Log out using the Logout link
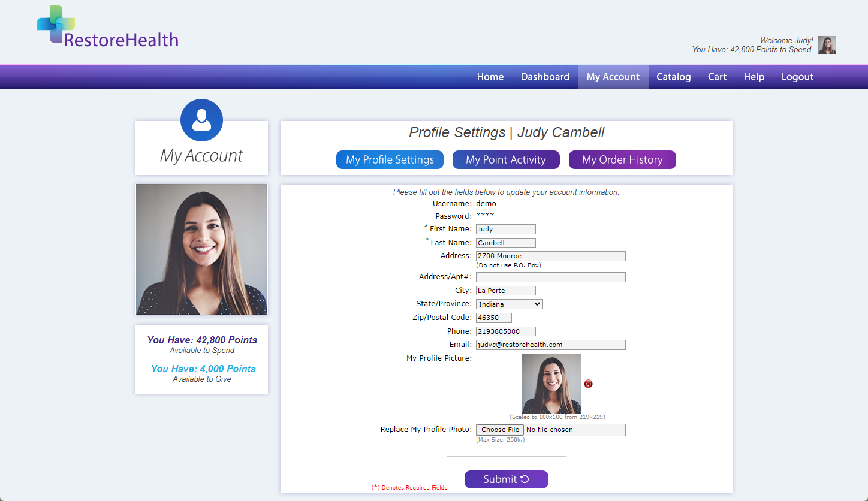 point(797,77)
